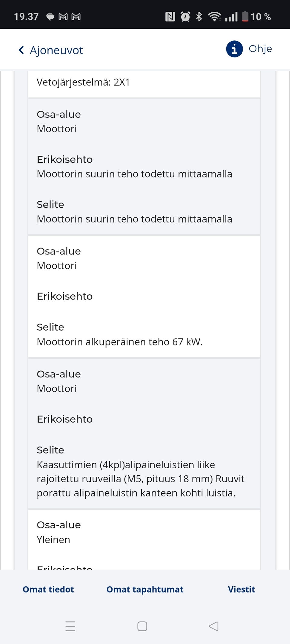
Task: Tap the Kaasuttimien alipaineluistien description text
Action: (140, 479)
